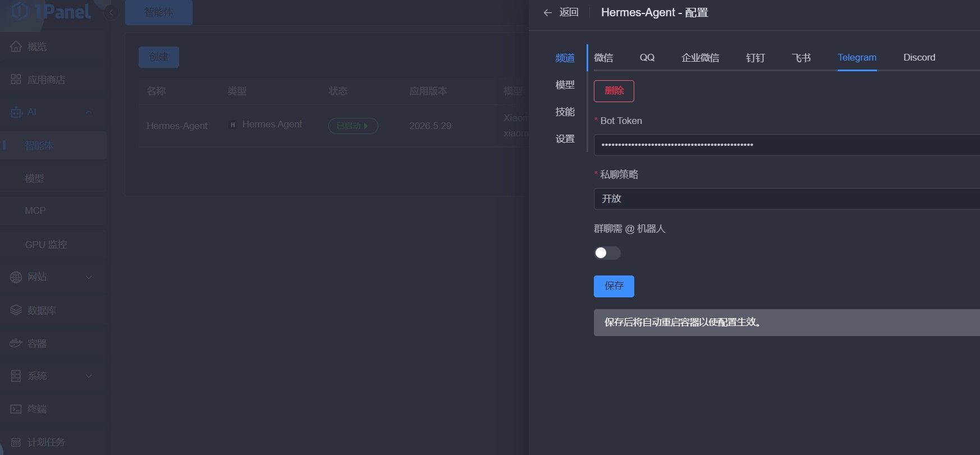Click the 返回 link
Viewport: 980px width, 455px height.
point(569,12)
